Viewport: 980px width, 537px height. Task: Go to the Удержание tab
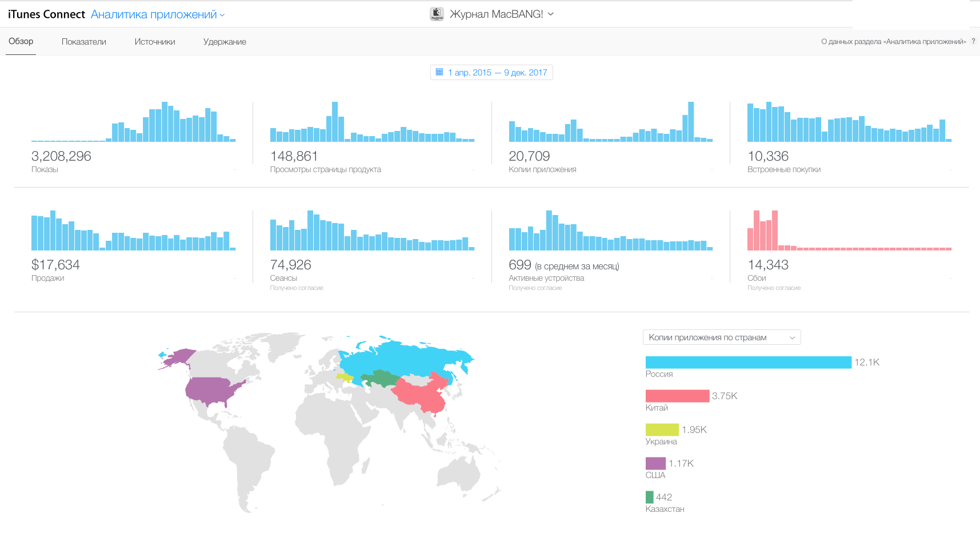click(x=225, y=42)
